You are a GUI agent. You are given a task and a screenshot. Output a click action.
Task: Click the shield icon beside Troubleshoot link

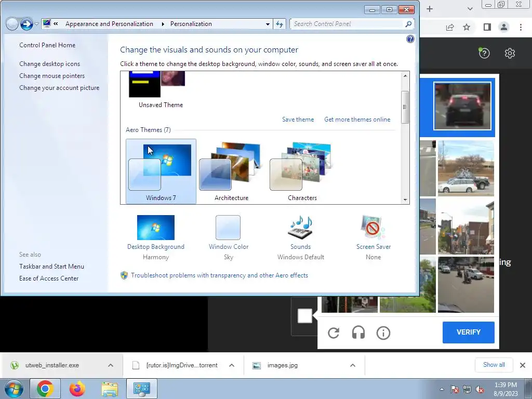click(x=124, y=275)
